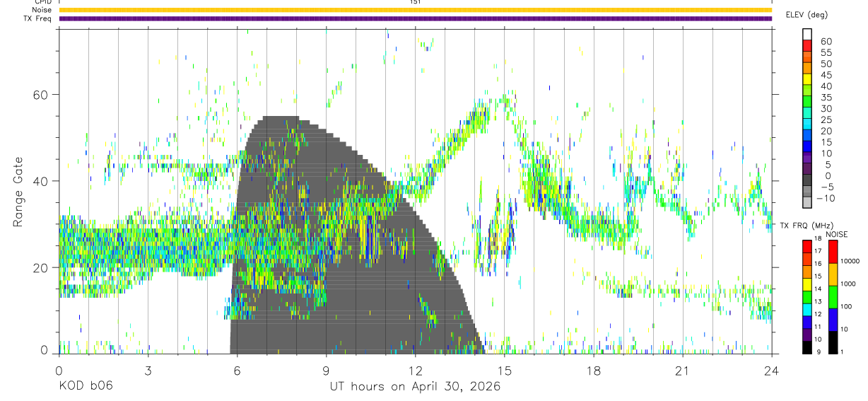The image size is (868, 401).
Task: Click the 'NOISE' legend title
Action: 836,235
